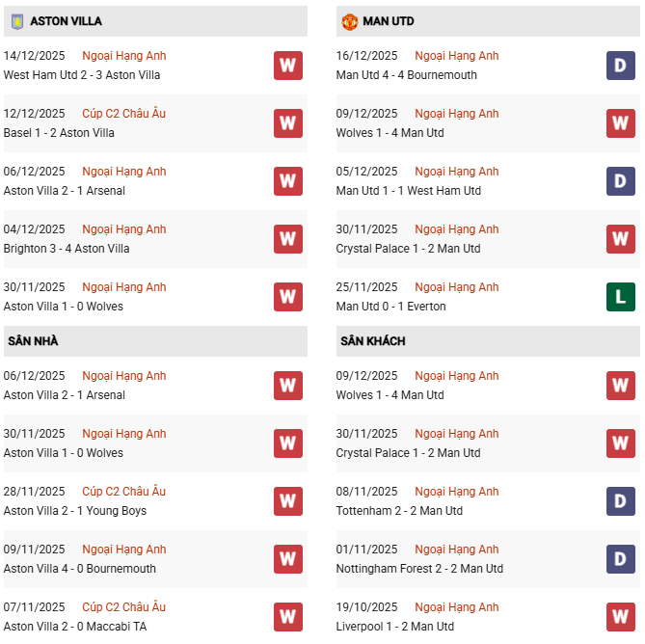645x644 pixels.
Task: Click win badge for West Ham vs Aston Villa
Action: (x=287, y=66)
